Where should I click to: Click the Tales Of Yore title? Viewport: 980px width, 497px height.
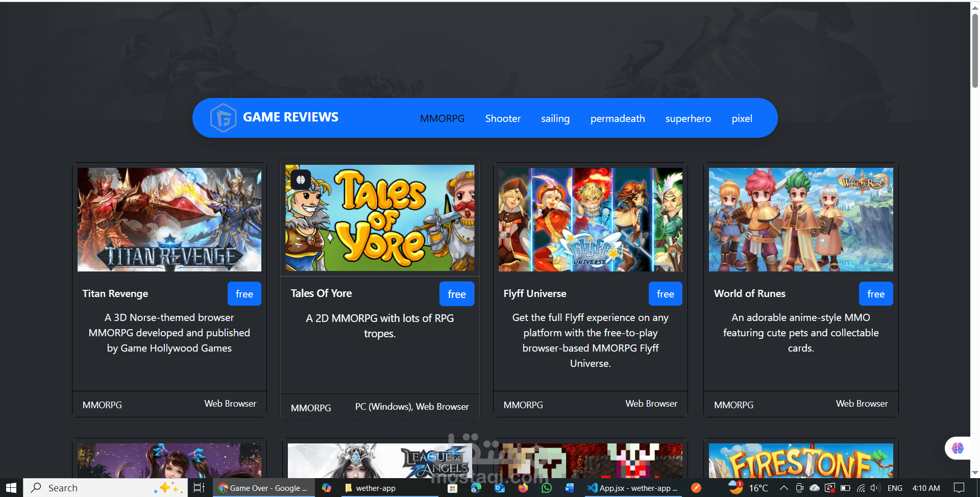pos(321,293)
